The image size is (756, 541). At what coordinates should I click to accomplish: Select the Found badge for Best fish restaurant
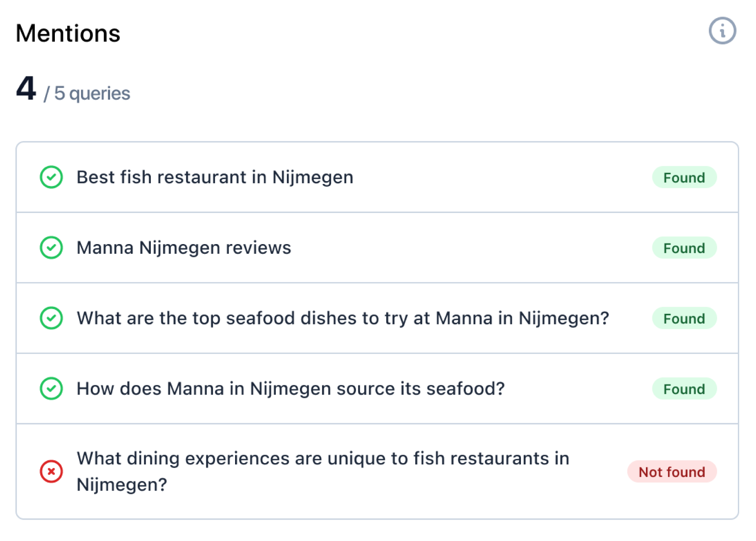684,178
